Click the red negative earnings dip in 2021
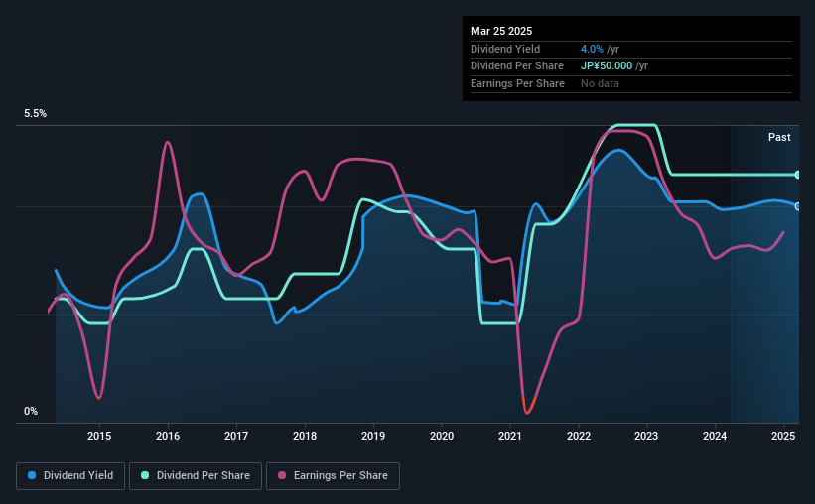This screenshot has width=815, height=504. [528, 406]
